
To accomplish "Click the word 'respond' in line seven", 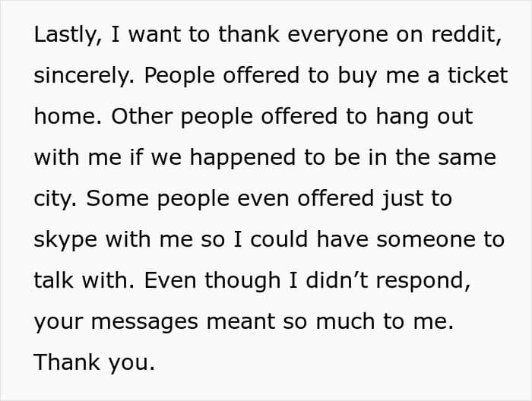I will tap(421, 281).
